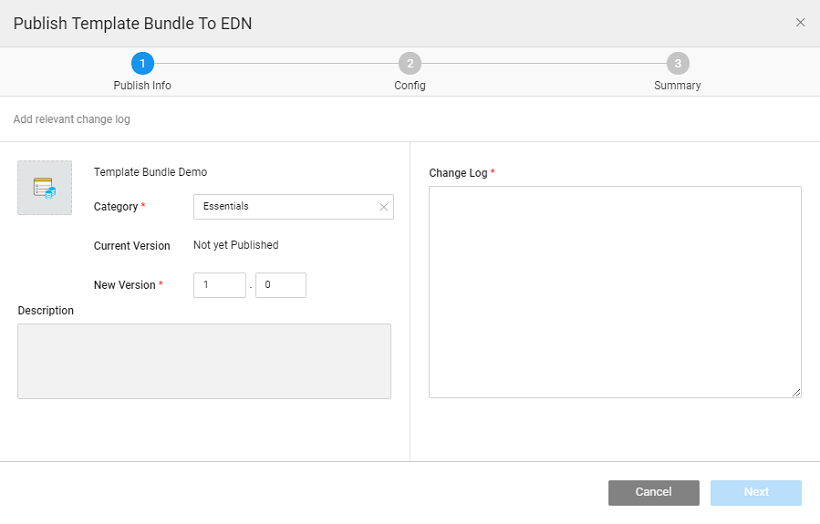Screen dimensions: 820x524
Task: Open the Category dropdown showing Essentials
Action: (x=285, y=207)
